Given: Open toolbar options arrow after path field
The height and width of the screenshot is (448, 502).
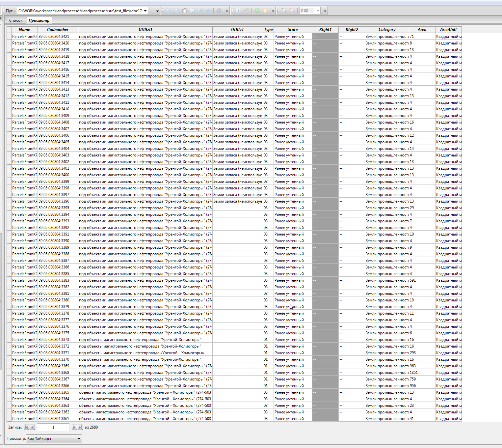Looking at the screenshot, I should (x=157, y=11).
